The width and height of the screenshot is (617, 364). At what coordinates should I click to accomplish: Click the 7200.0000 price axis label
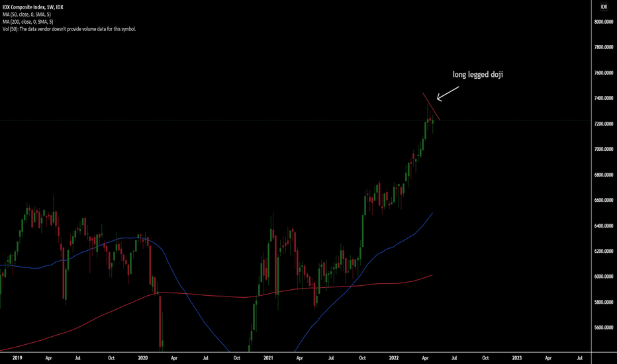coord(604,124)
